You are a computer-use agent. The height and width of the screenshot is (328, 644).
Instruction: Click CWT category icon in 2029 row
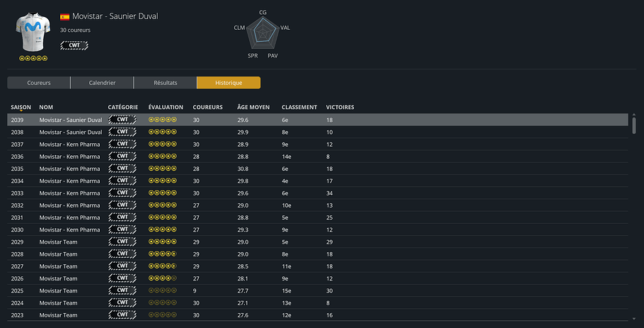(122, 242)
